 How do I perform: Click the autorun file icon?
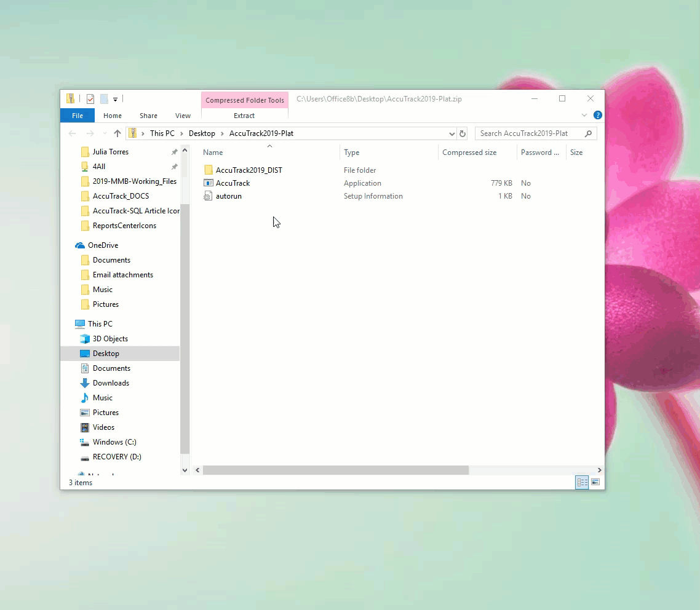tap(208, 196)
